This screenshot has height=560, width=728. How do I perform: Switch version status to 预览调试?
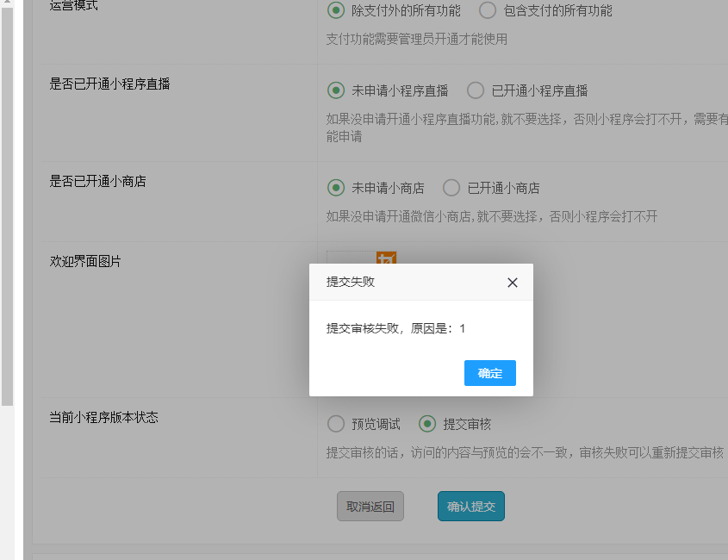tap(336, 424)
